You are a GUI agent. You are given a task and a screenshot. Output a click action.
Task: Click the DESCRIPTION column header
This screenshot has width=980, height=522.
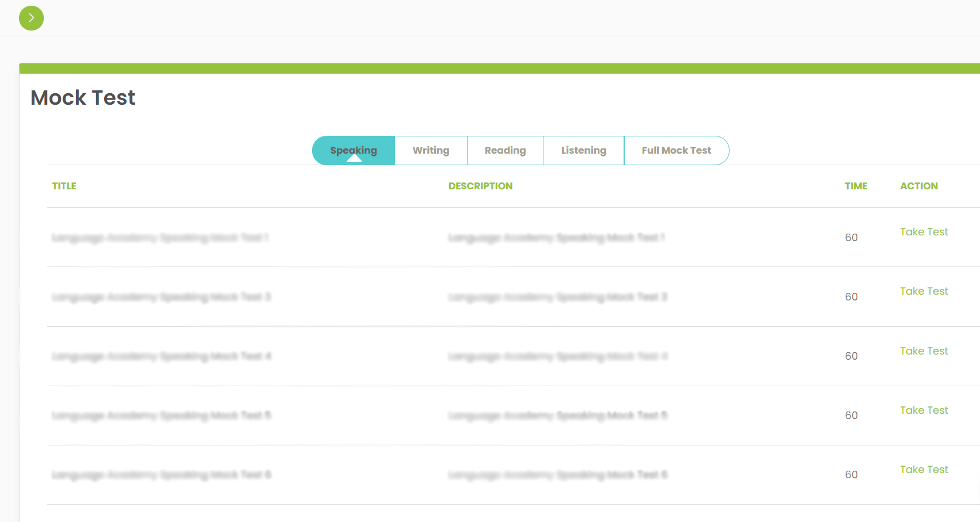point(481,186)
